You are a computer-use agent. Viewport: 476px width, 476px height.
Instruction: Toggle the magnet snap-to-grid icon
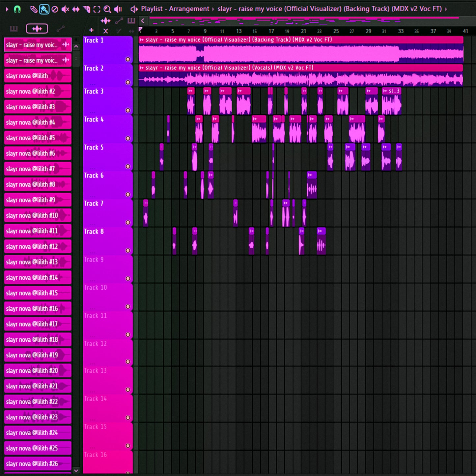[x=17, y=9]
